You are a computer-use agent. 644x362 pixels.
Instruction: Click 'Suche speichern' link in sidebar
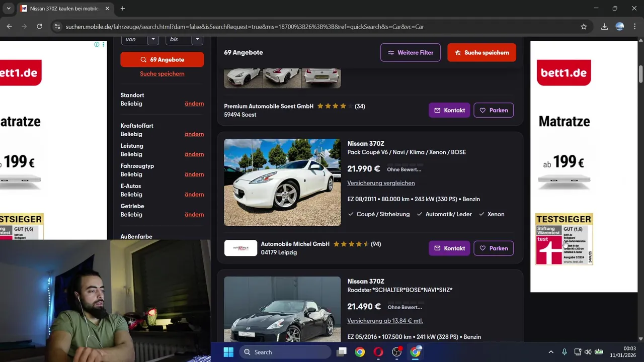[x=162, y=73]
